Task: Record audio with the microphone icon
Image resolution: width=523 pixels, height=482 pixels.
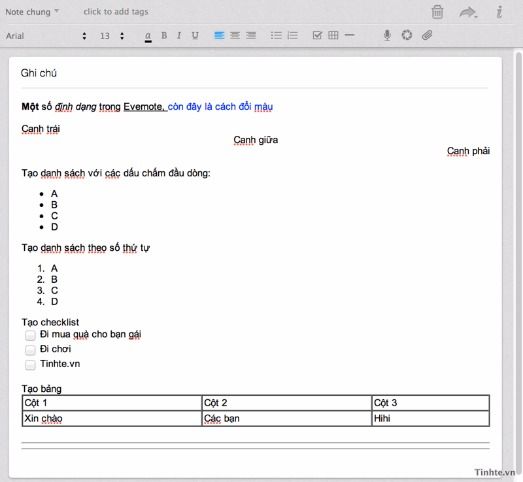Action: point(387,35)
